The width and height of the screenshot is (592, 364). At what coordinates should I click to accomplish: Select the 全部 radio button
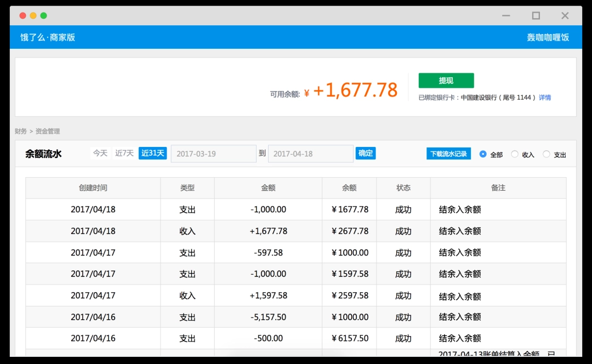482,155
